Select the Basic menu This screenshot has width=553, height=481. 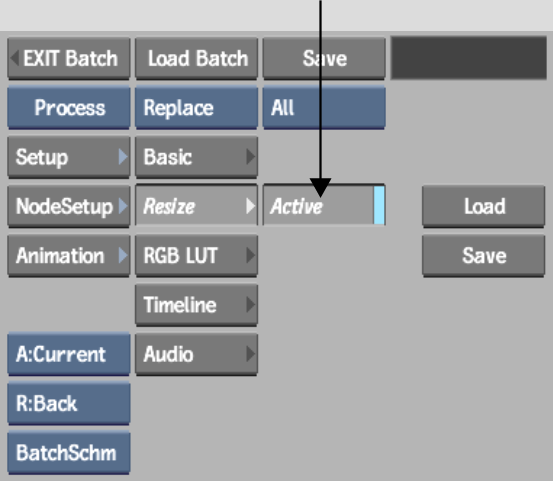196,157
